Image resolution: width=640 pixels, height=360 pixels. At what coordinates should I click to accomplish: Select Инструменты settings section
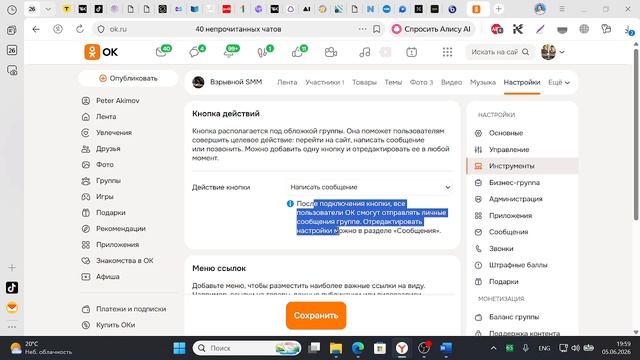[522, 166]
